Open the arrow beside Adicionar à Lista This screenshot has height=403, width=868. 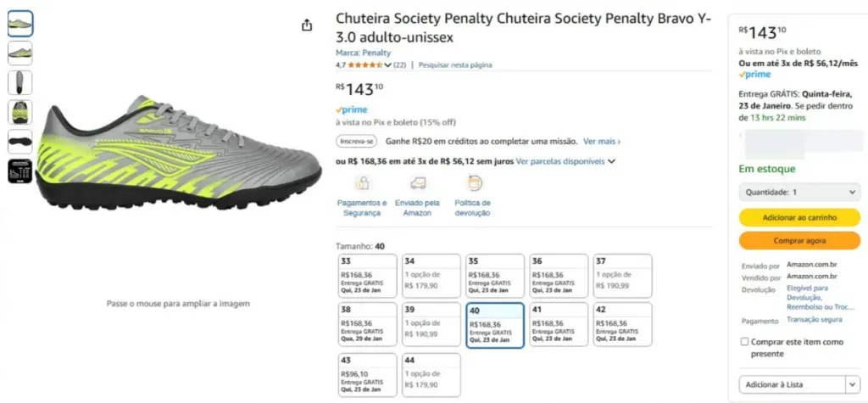(851, 384)
